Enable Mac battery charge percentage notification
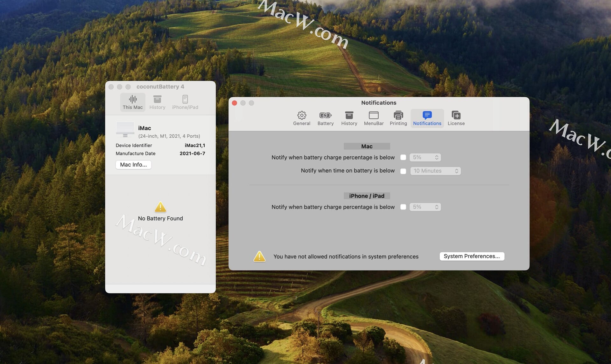This screenshot has height=364, width=611. point(403,157)
